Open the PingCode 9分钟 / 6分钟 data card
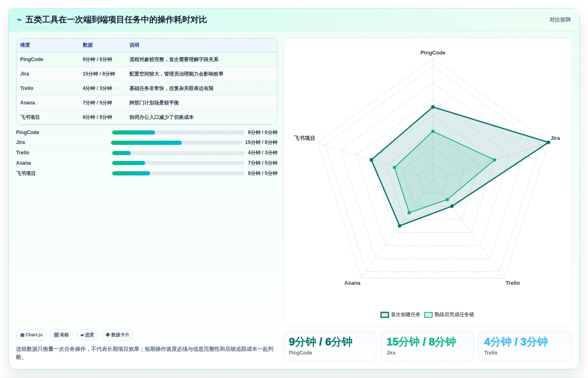 tap(330, 346)
